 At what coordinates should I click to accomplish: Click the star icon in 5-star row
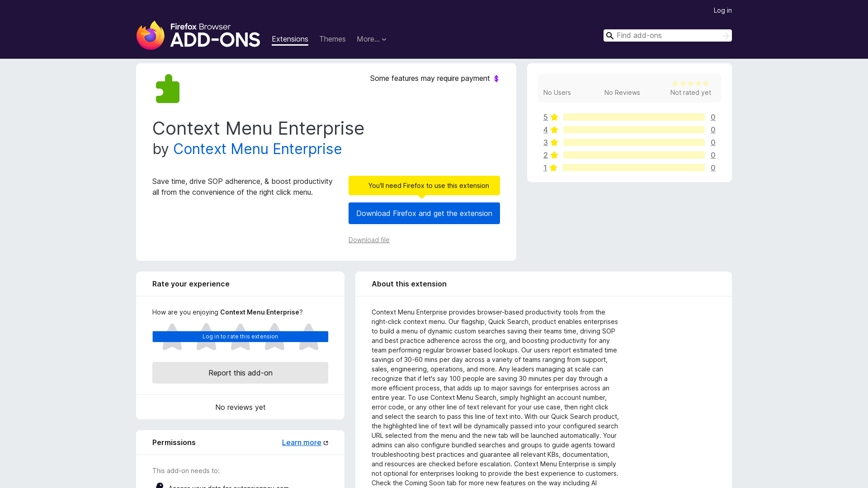554,117
